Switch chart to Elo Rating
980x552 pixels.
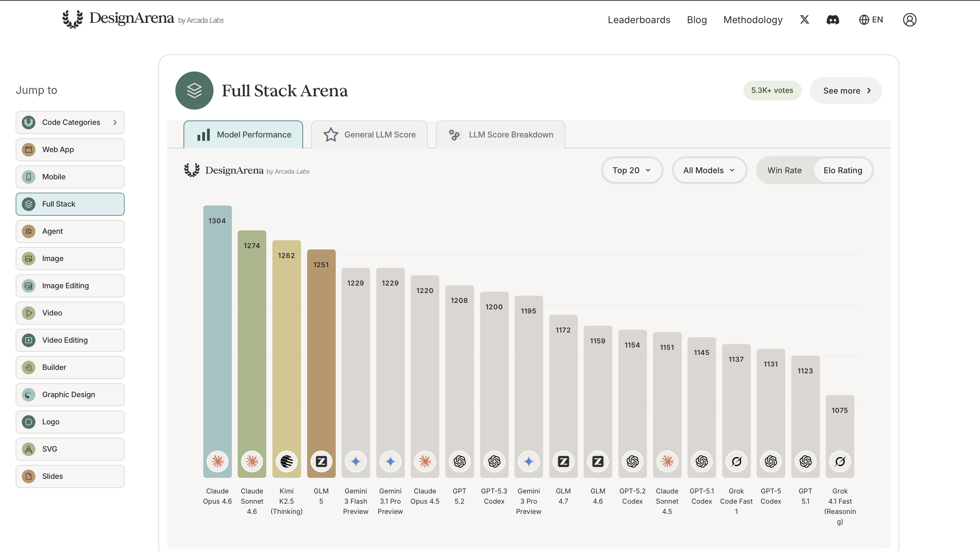click(843, 170)
